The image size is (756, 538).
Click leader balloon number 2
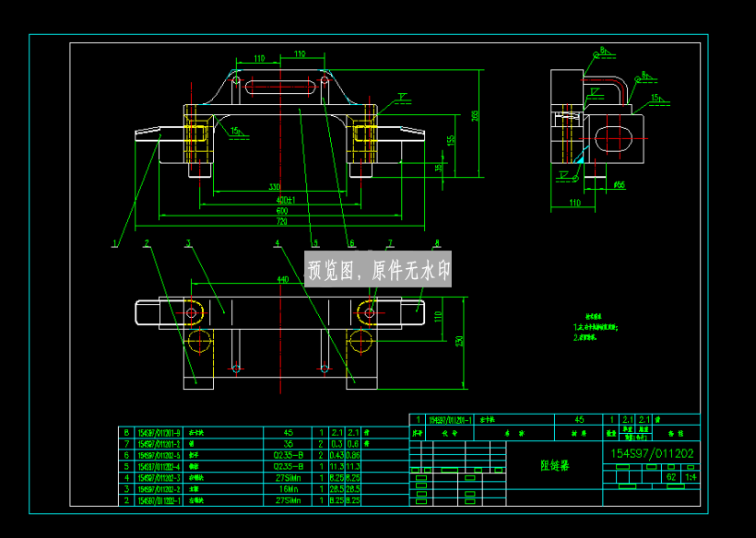pos(148,243)
